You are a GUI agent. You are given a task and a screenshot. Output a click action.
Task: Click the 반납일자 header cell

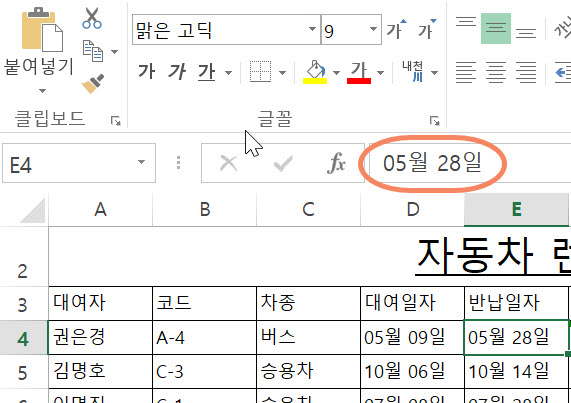pyautogui.click(x=516, y=304)
